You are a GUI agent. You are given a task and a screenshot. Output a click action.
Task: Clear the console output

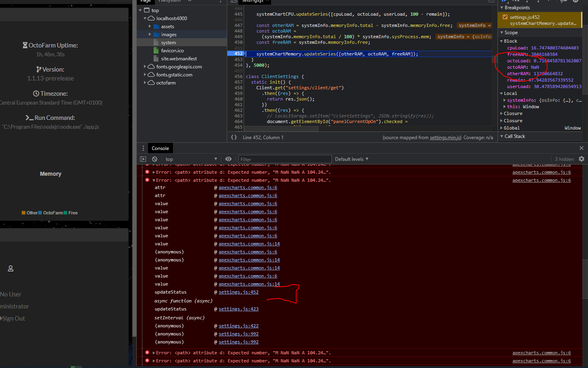tap(154, 159)
